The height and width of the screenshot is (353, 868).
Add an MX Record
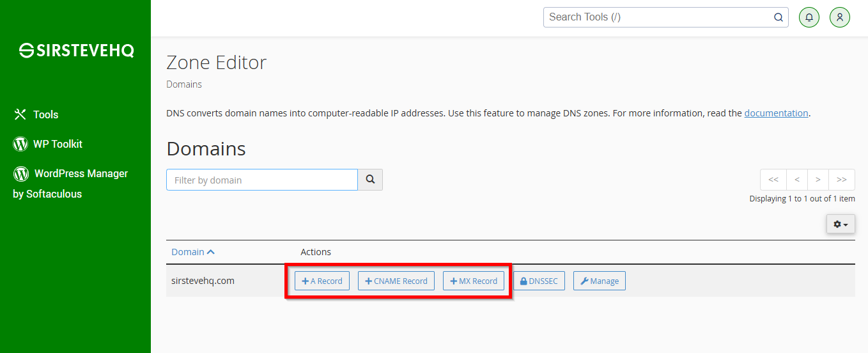474,281
